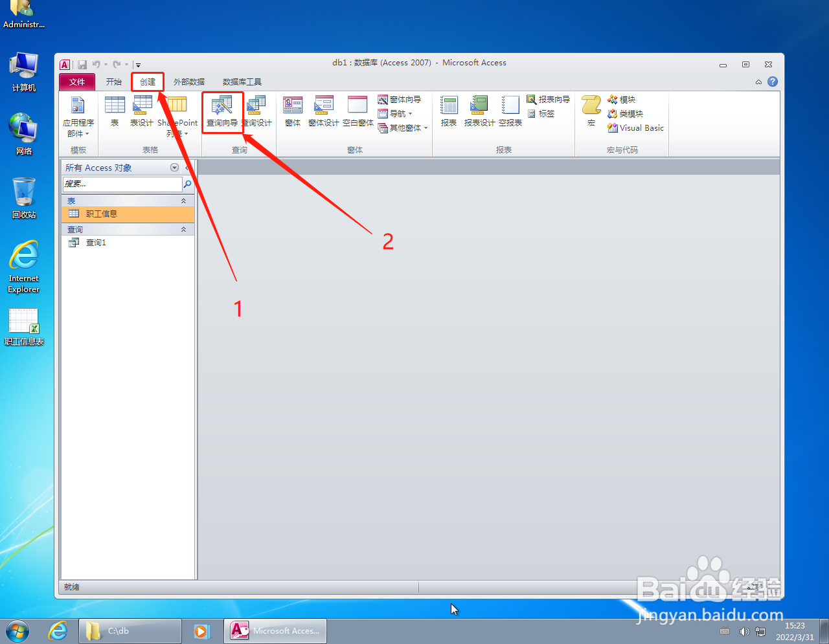Image resolution: width=829 pixels, height=644 pixels.
Task: Click the Microsoft Access taskbar button
Action: (x=275, y=631)
